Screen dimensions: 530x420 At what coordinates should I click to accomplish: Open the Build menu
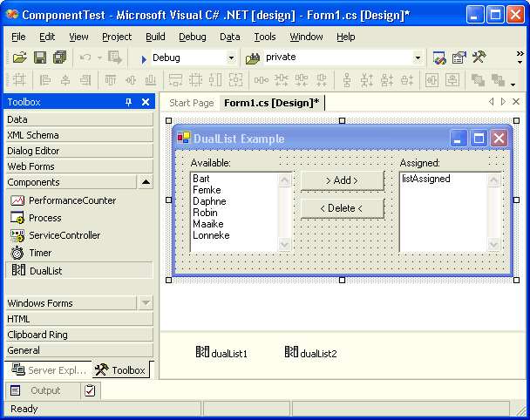[x=155, y=37]
